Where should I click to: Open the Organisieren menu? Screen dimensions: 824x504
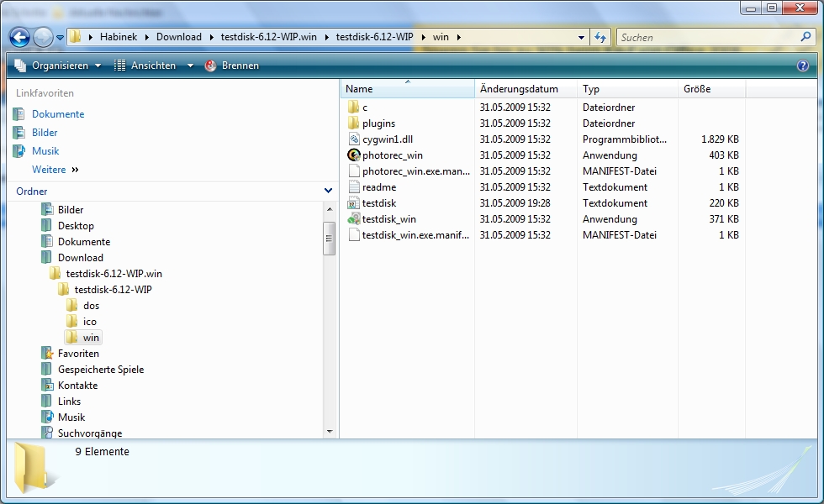click(x=58, y=66)
